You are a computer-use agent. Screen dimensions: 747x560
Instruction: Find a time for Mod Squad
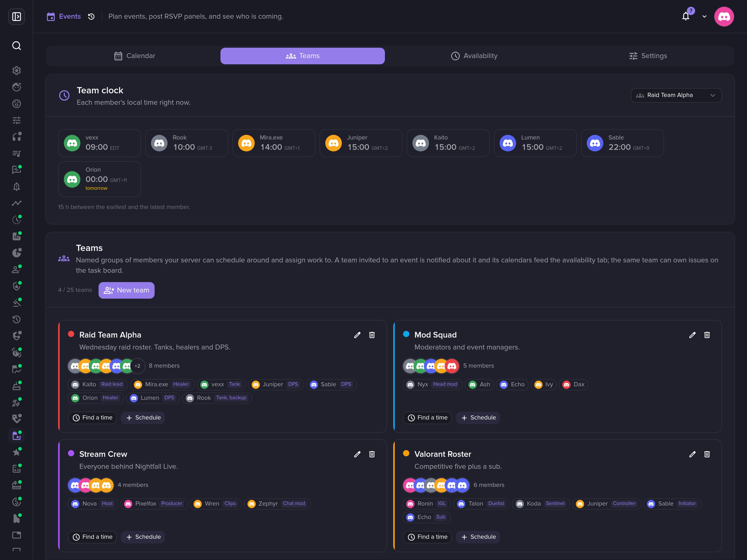coord(427,418)
